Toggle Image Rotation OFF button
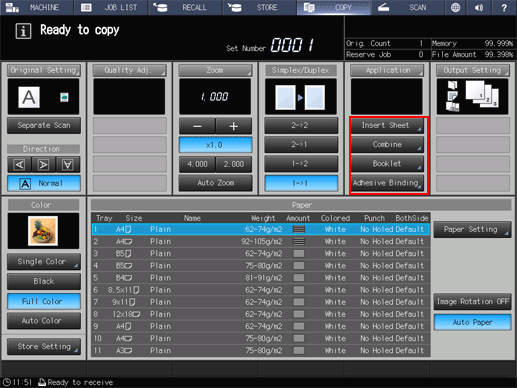The width and height of the screenshot is (517, 388). (472, 302)
